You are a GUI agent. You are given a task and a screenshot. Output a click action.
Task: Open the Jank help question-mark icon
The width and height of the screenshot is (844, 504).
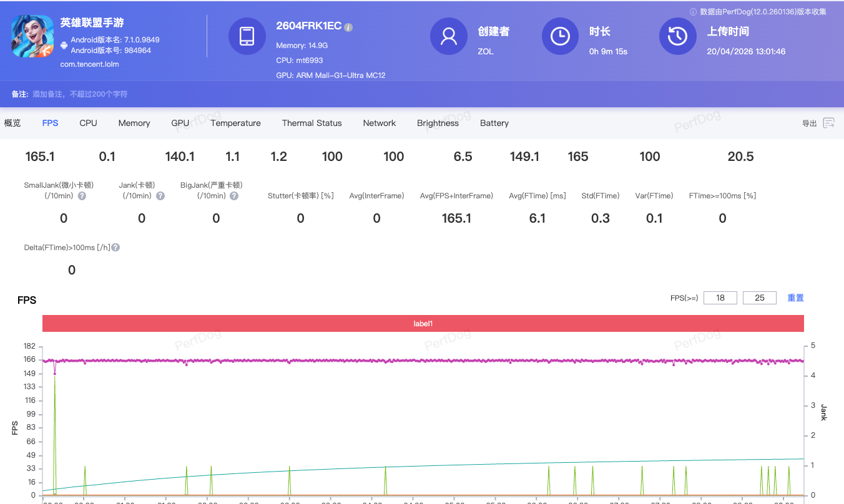(x=160, y=196)
